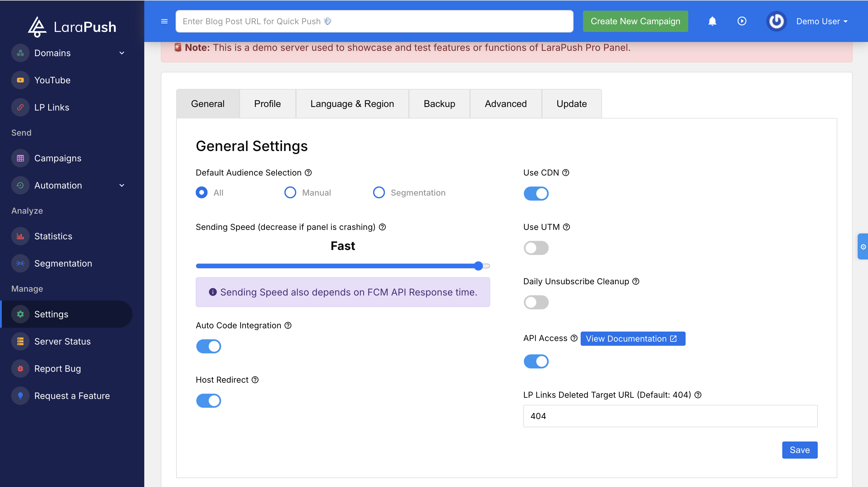868x487 pixels.
Task: Click help icon beside Use CDN
Action: (x=566, y=173)
